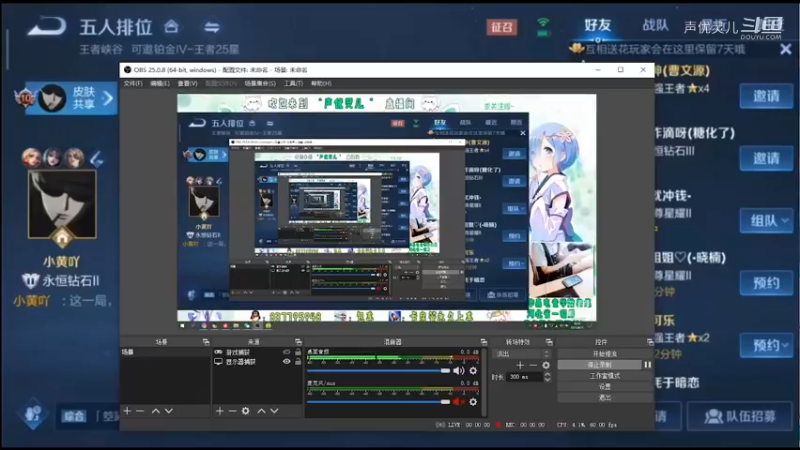The height and width of the screenshot is (450, 800).
Task: Switch to the 好友 tab in game
Action: (x=597, y=25)
